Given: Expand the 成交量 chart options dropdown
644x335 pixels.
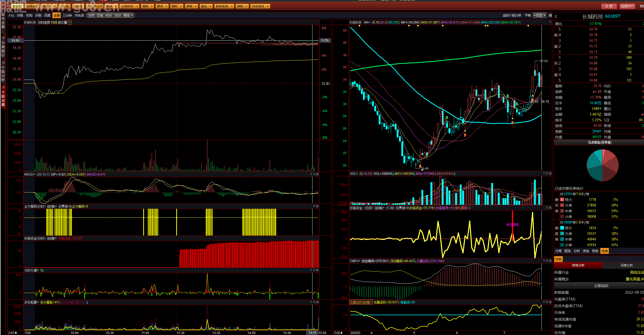Looking at the screenshot, I should point(70,22).
